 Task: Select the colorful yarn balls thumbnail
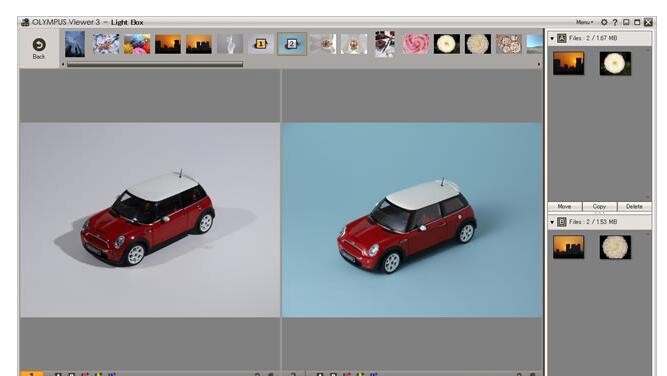(137, 44)
